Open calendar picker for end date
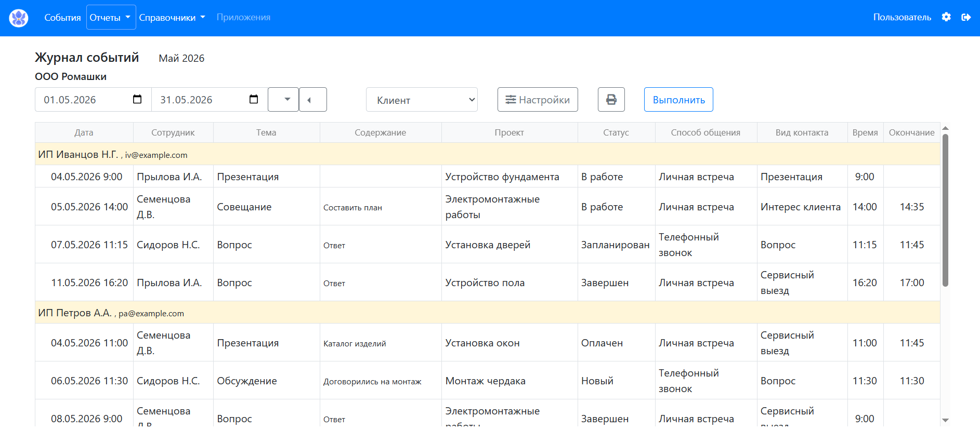The width and height of the screenshot is (980, 443). click(x=254, y=99)
